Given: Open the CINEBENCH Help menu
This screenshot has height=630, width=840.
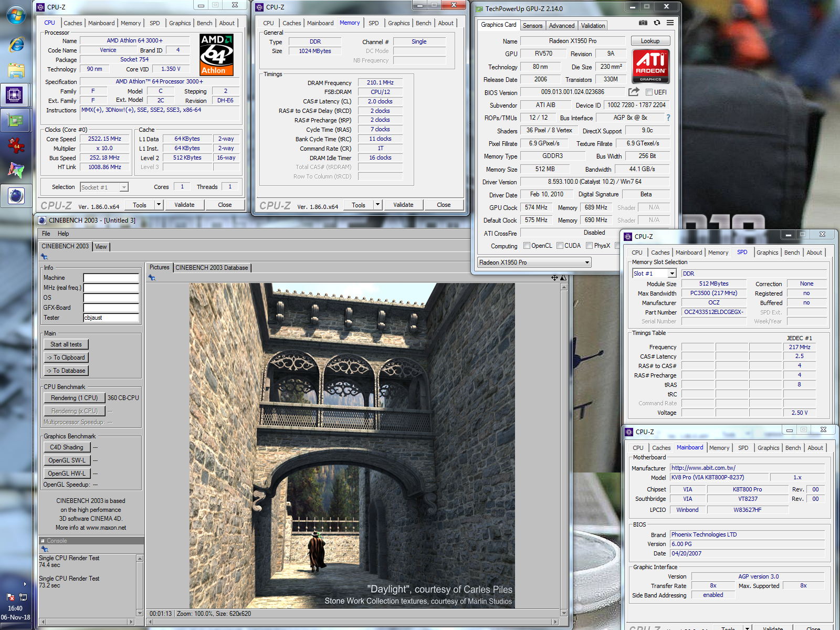Looking at the screenshot, I should tap(64, 234).
